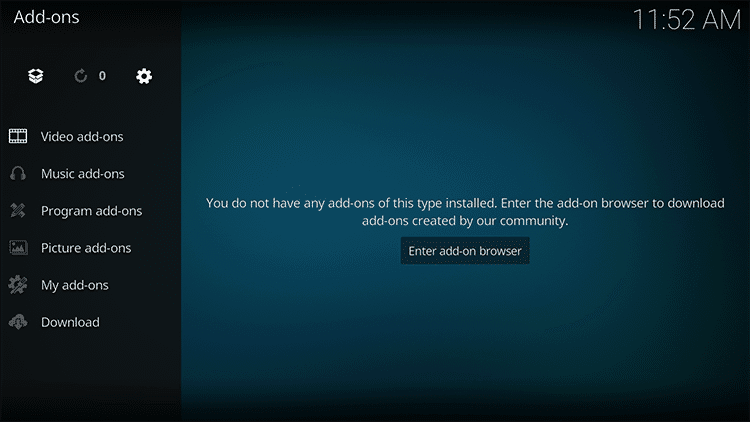750x422 pixels.
Task: Click the Download cloud icon
Action: click(18, 322)
